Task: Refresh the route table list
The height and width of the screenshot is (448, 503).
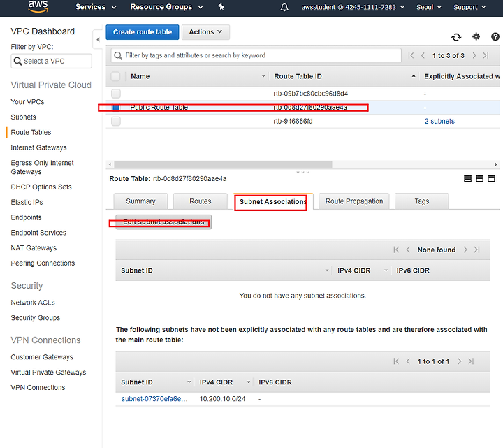Action: [456, 37]
